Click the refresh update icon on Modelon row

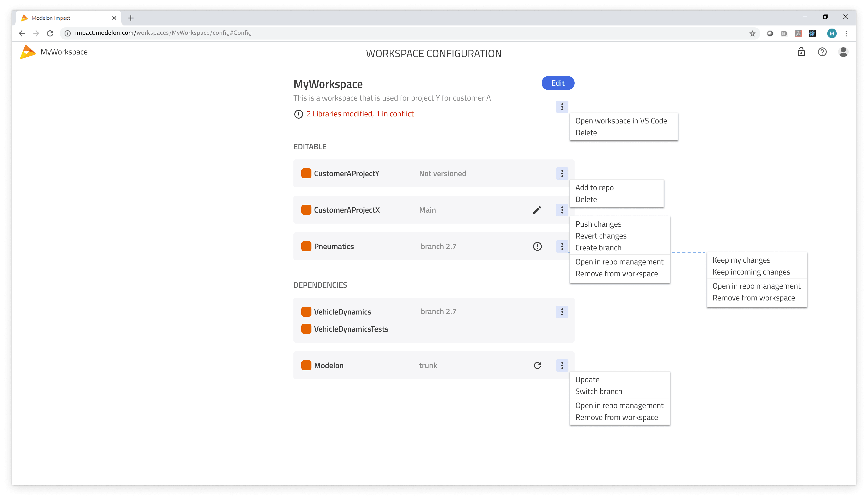(537, 365)
